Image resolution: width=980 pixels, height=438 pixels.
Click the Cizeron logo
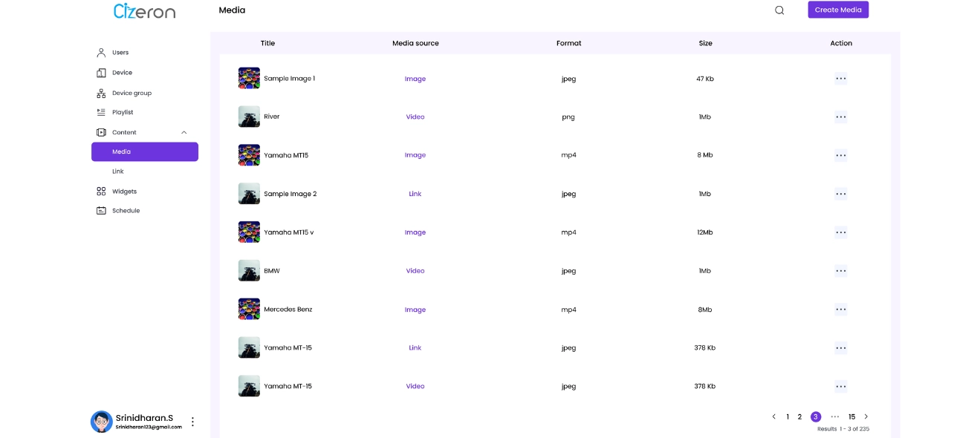pyautogui.click(x=144, y=10)
